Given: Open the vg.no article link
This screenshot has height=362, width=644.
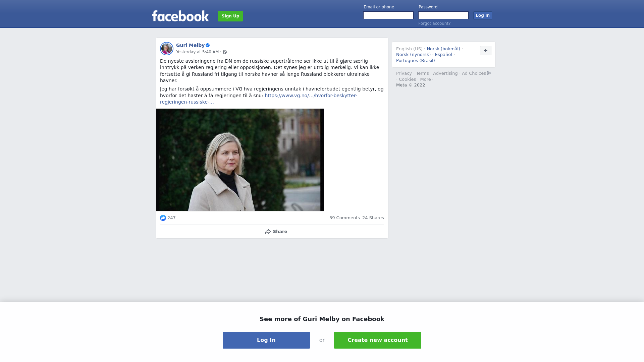Looking at the screenshot, I should pyautogui.click(x=259, y=99).
